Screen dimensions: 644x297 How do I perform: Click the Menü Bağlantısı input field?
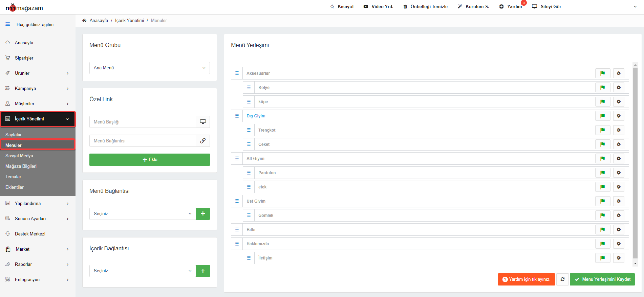(143, 141)
